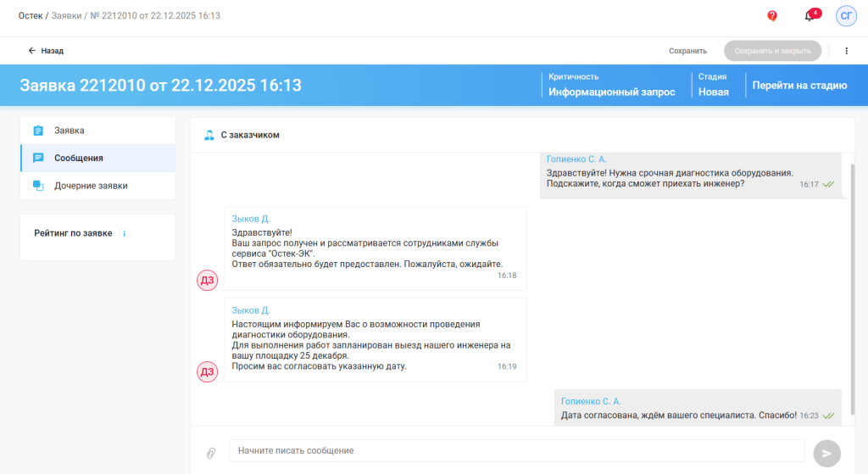Image resolution: width=868 pixels, height=474 pixels.
Task: Open the Критичность field in header
Action: coord(611,85)
